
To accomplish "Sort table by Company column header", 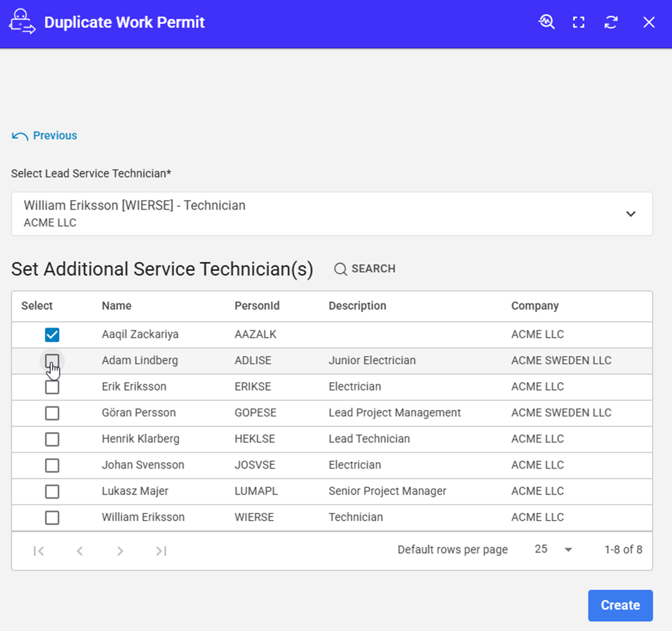I will [x=535, y=306].
